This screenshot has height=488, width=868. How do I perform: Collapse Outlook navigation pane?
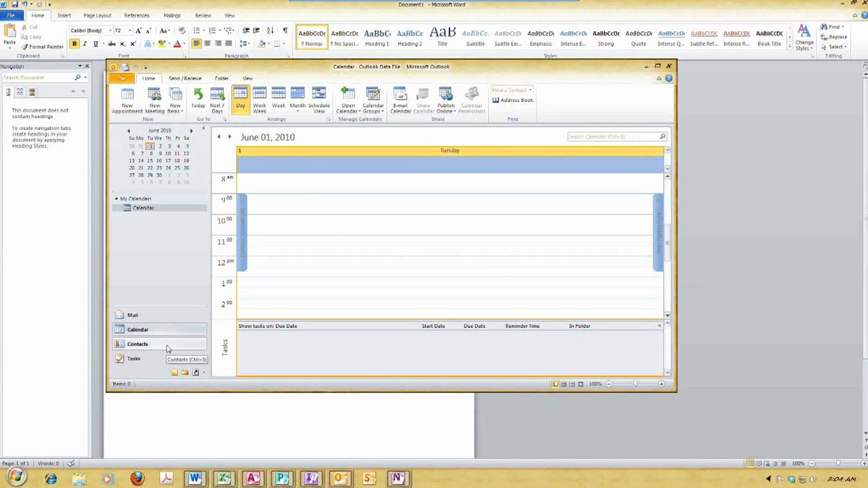click(x=203, y=128)
